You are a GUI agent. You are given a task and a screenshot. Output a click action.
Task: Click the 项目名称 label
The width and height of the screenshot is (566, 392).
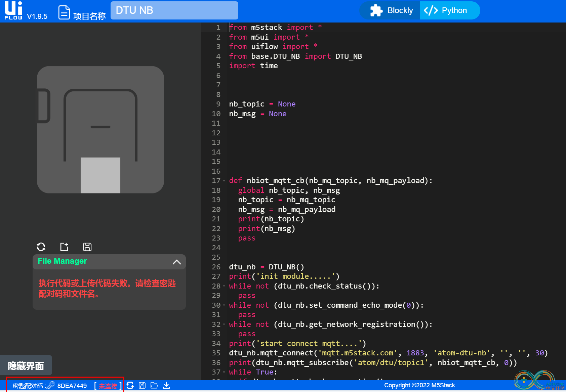coord(89,16)
